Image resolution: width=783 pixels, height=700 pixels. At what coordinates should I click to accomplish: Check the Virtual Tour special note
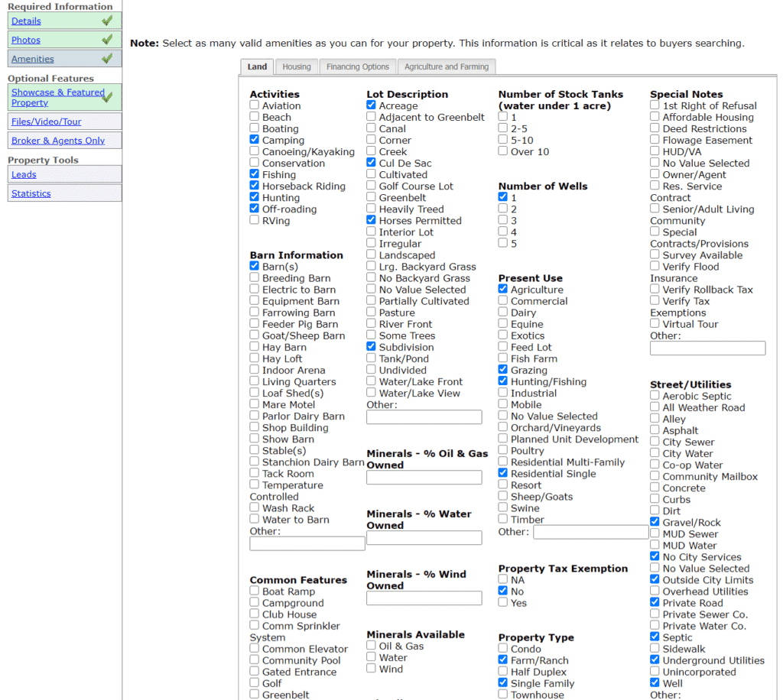click(x=655, y=324)
